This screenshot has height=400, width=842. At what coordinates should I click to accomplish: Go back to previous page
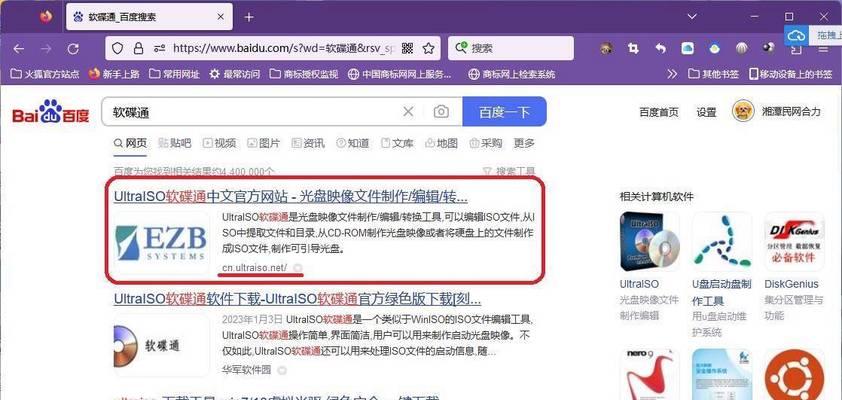pos(19,49)
